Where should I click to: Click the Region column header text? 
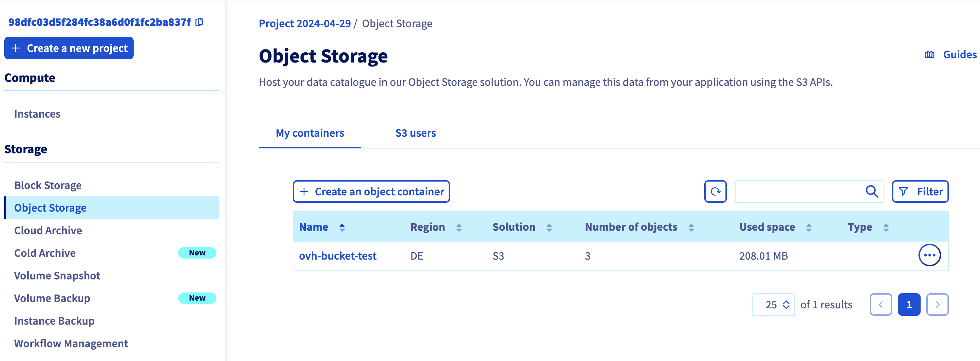pos(428,227)
